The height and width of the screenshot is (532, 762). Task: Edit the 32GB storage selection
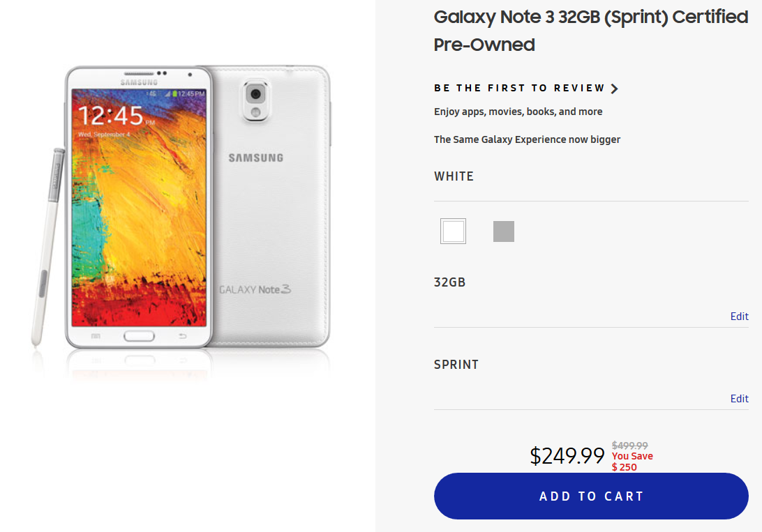(x=739, y=316)
